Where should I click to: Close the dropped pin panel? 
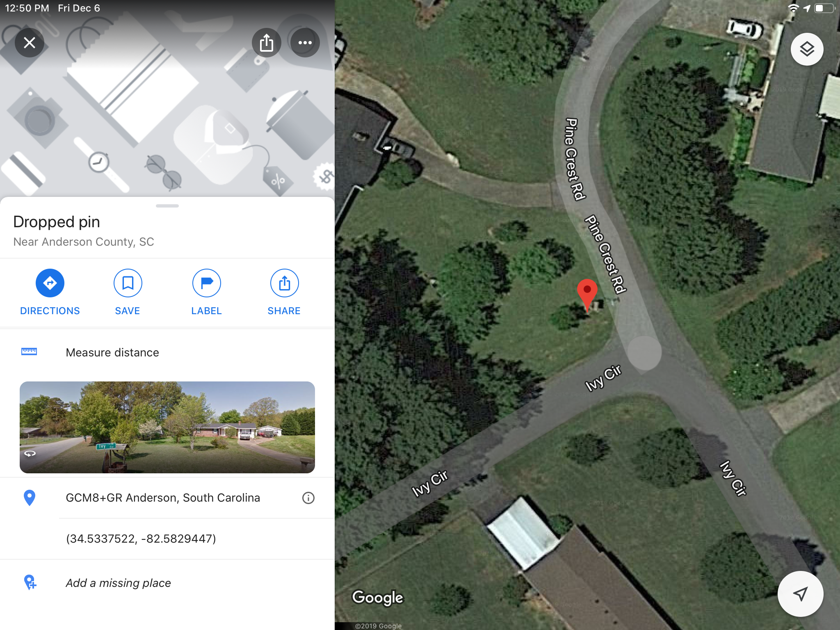pos(30,43)
